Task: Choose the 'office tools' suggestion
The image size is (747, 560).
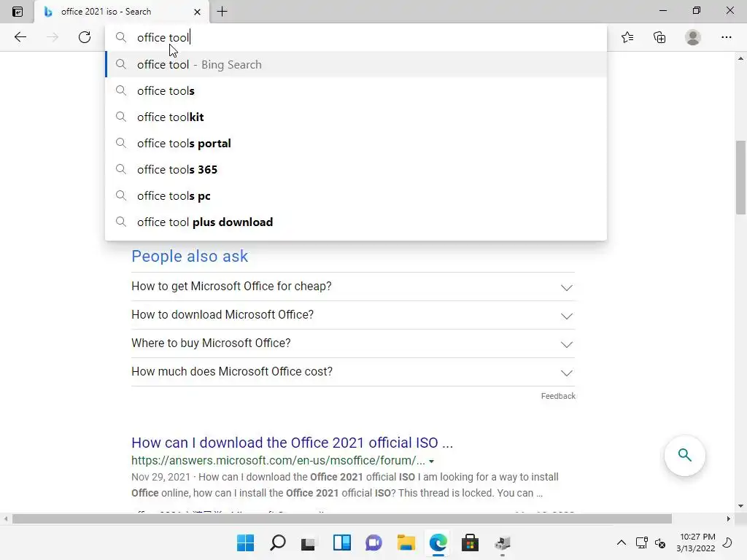Action: [x=356, y=91]
